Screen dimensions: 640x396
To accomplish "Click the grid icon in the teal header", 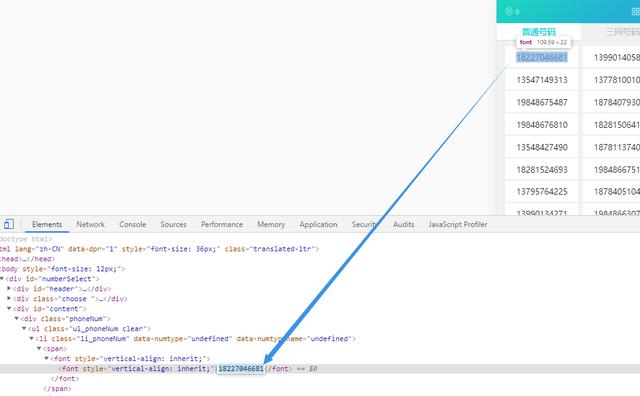I will 636,12.
